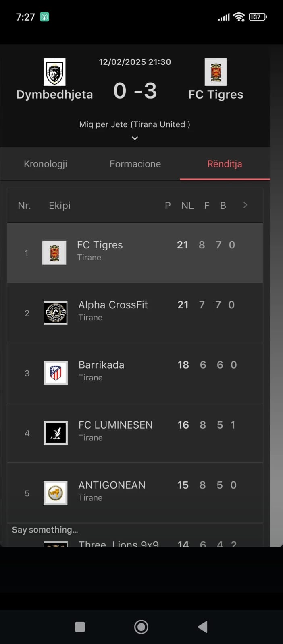Tap Alpha CrossFit team logo

click(56, 313)
